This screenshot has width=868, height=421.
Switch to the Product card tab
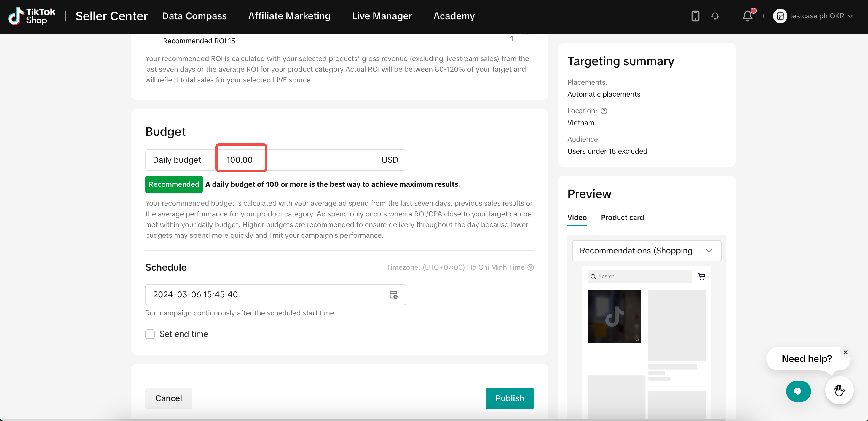pos(622,217)
